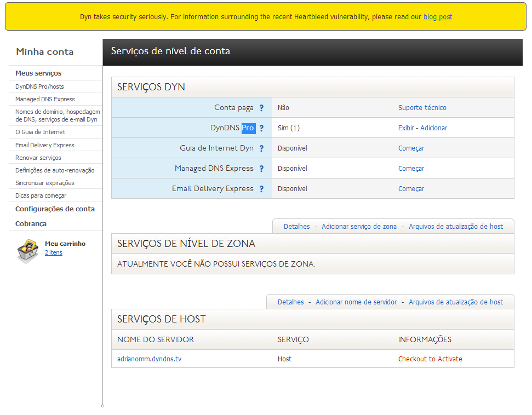The height and width of the screenshot is (415, 532).
Task: Click the Host service cell
Action: (x=285, y=359)
